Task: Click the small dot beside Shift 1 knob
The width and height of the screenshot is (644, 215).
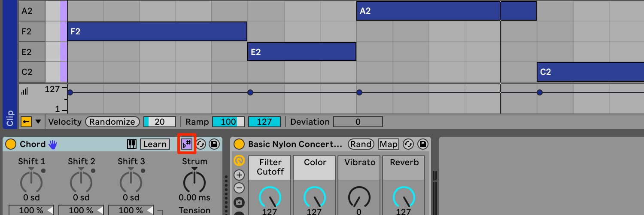Action: pos(43,171)
